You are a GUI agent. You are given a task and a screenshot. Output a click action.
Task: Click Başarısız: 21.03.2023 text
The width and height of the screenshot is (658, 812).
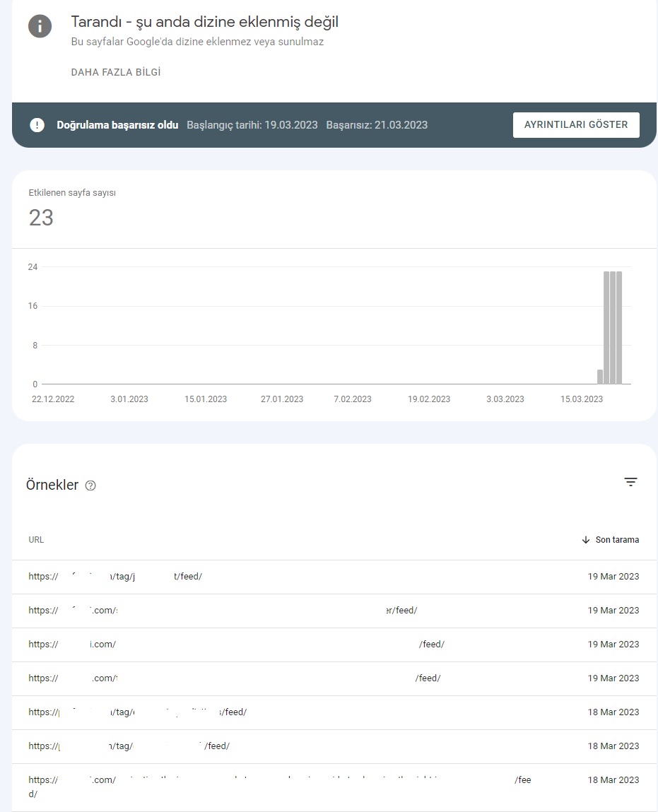click(x=377, y=125)
